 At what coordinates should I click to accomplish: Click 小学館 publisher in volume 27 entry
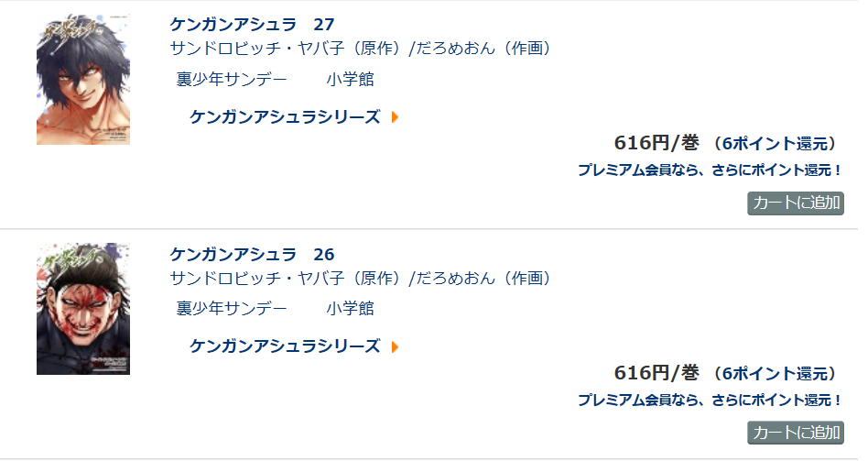point(350,79)
